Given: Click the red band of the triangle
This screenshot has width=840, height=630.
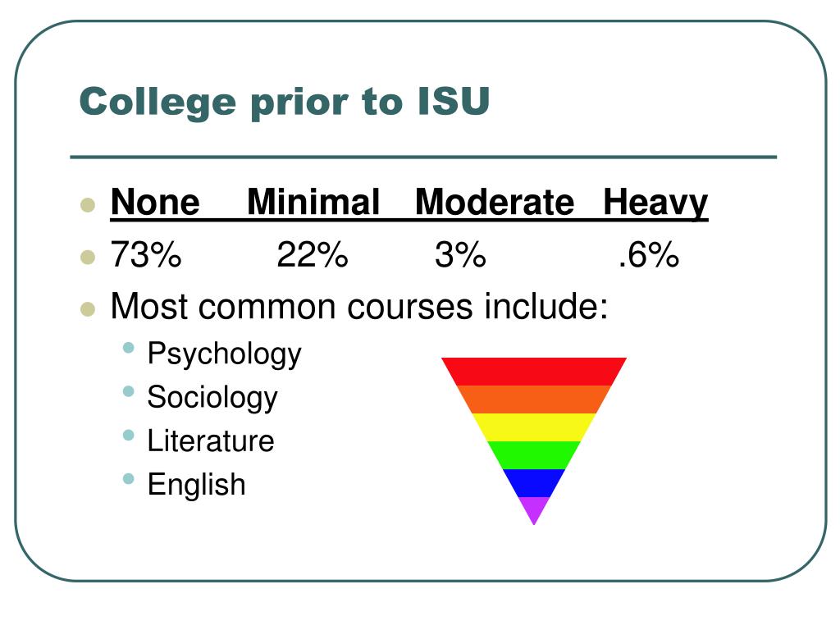Looking at the screenshot, I should (533, 372).
